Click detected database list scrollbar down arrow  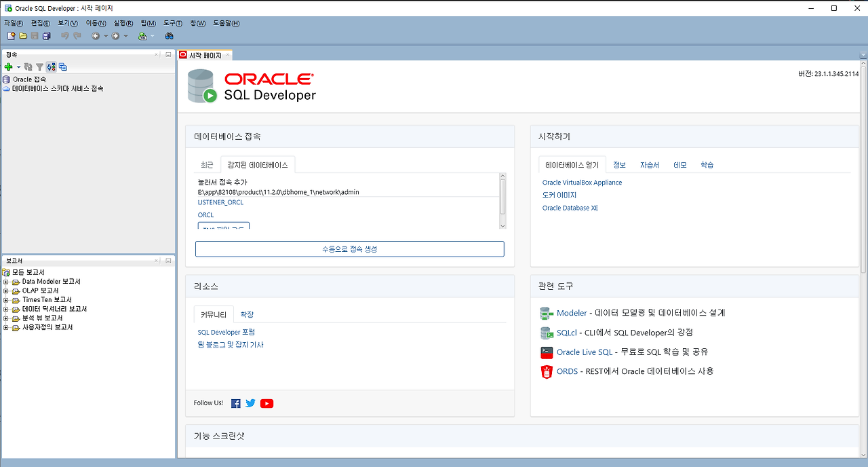click(x=502, y=225)
